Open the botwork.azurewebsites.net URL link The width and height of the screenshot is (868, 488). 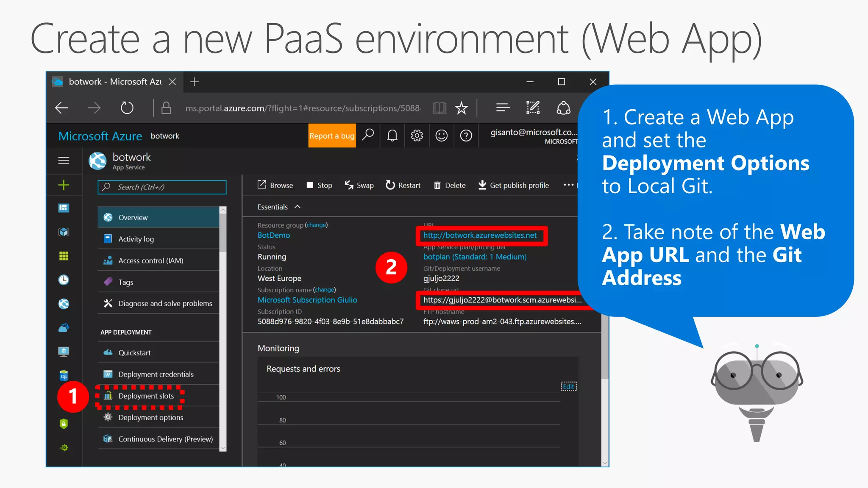pyautogui.click(x=480, y=235)
